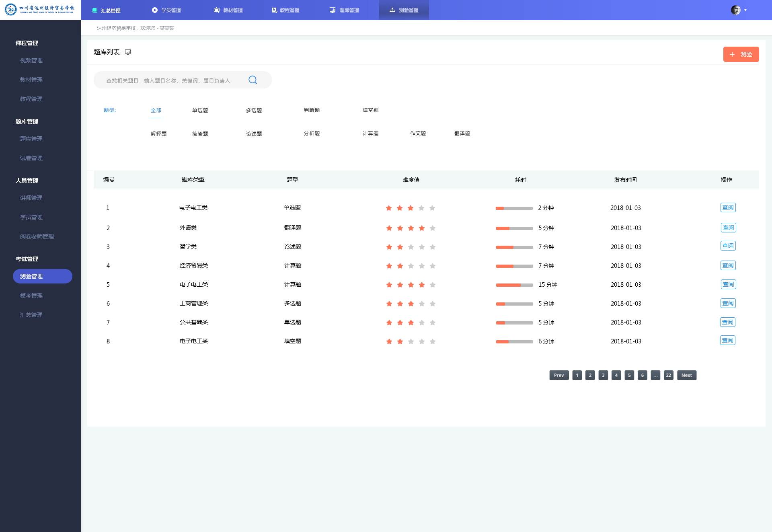Filter by 分析题 question type
772x532 pixels.
[312, 133]
